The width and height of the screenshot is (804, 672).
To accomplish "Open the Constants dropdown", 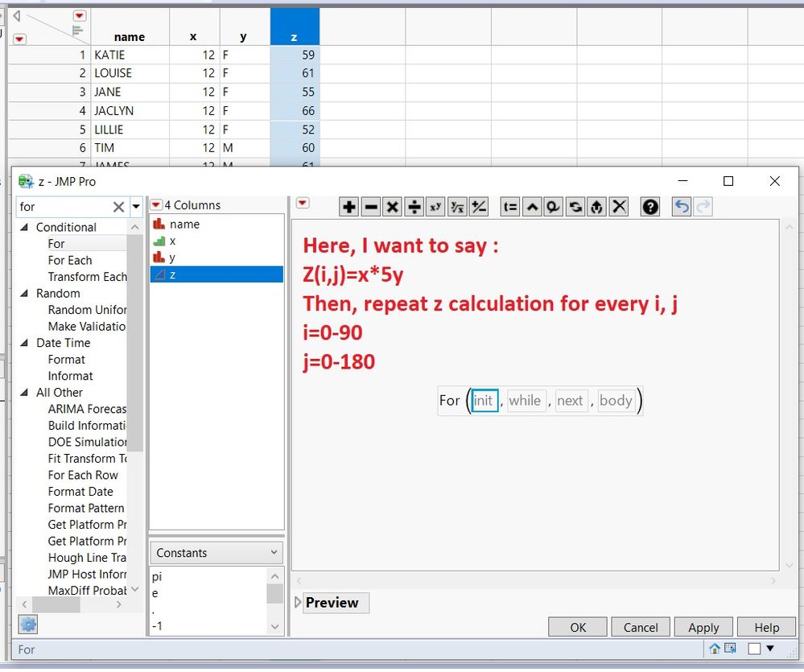I will (x=216, y=553).
